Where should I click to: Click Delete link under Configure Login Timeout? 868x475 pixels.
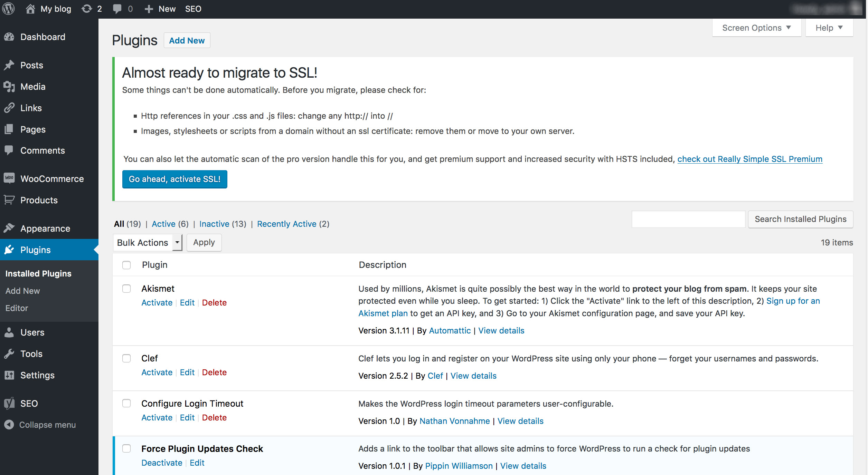click(x=214, y=417)
